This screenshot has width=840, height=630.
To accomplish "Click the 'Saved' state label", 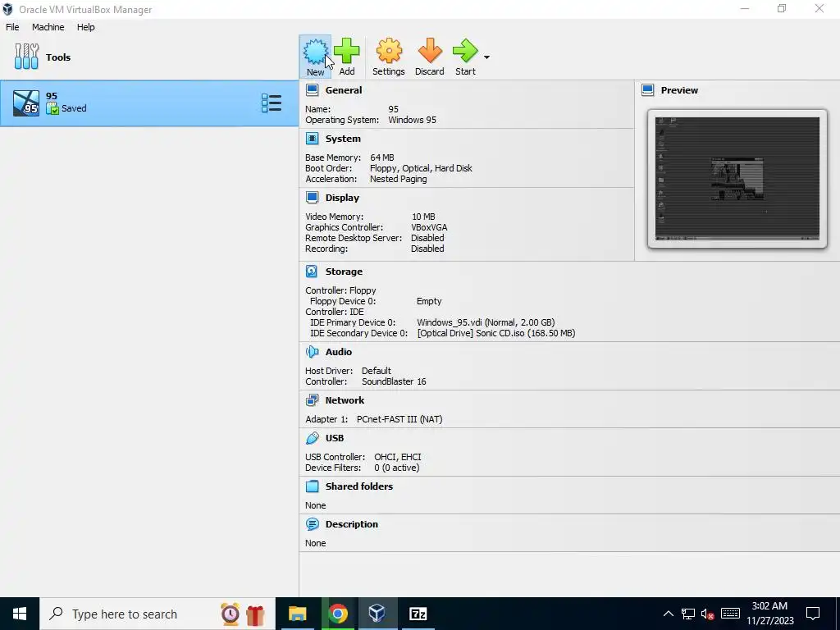I will point(74,108).
